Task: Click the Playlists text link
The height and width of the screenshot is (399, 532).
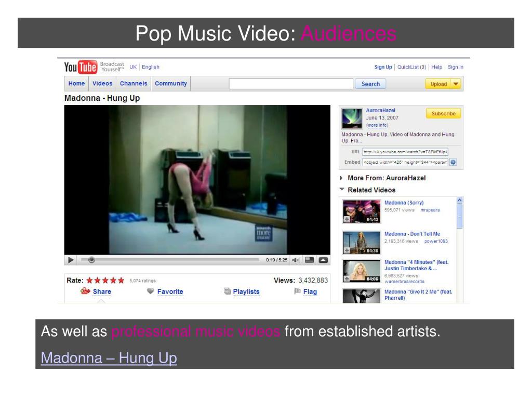Action: click(246, 291)
